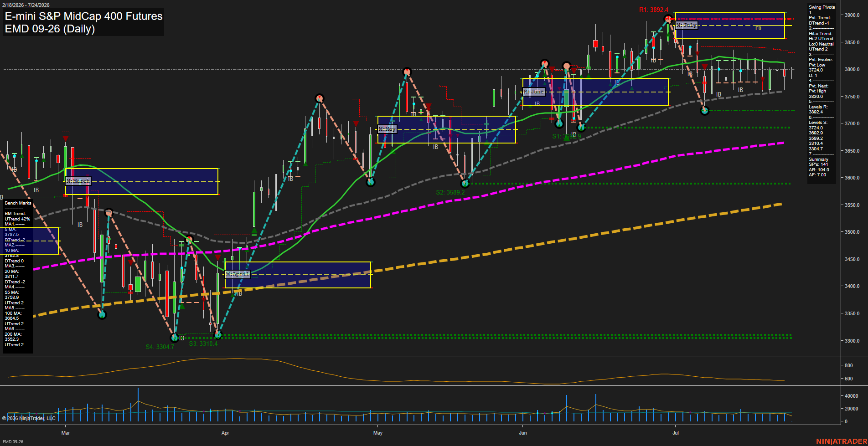Click the HiLo Trend: label
The height and width of the screenshot is (446, 868).
click(x=821, y=34)
